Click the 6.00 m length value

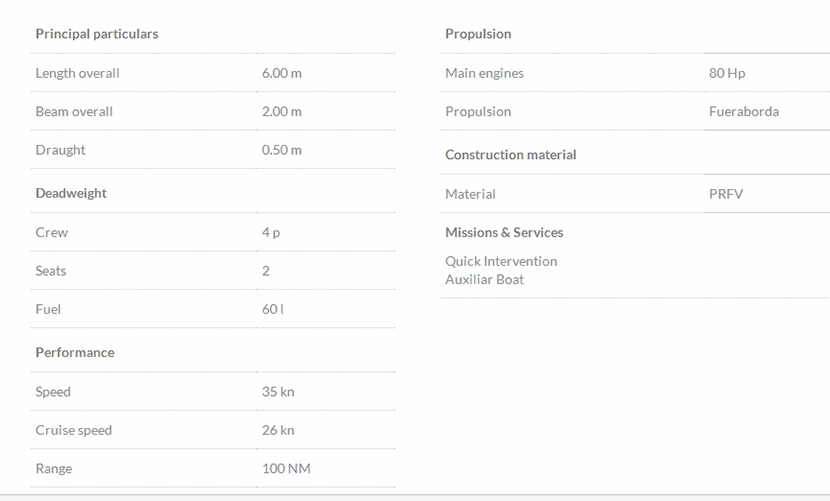point(281,73)
